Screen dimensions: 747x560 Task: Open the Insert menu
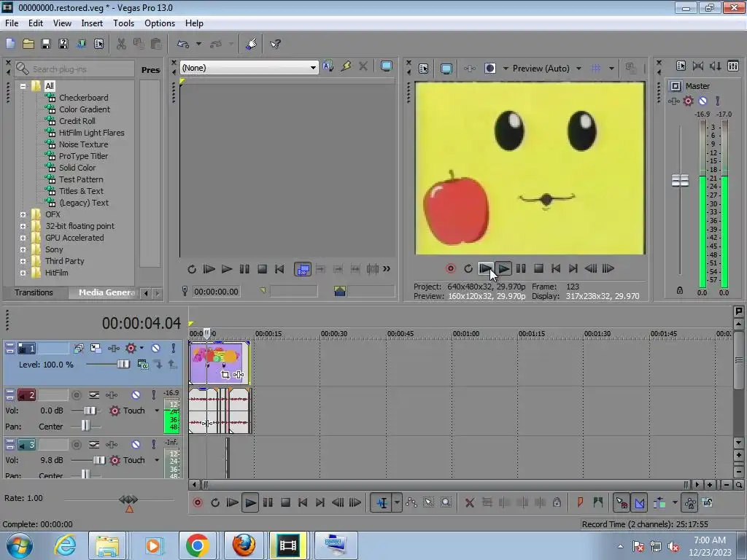pos(92,23)
